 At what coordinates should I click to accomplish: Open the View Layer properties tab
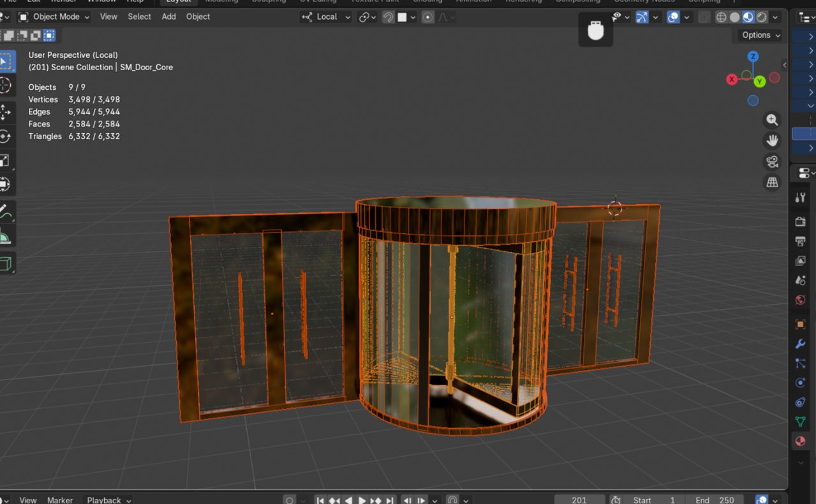801,261
